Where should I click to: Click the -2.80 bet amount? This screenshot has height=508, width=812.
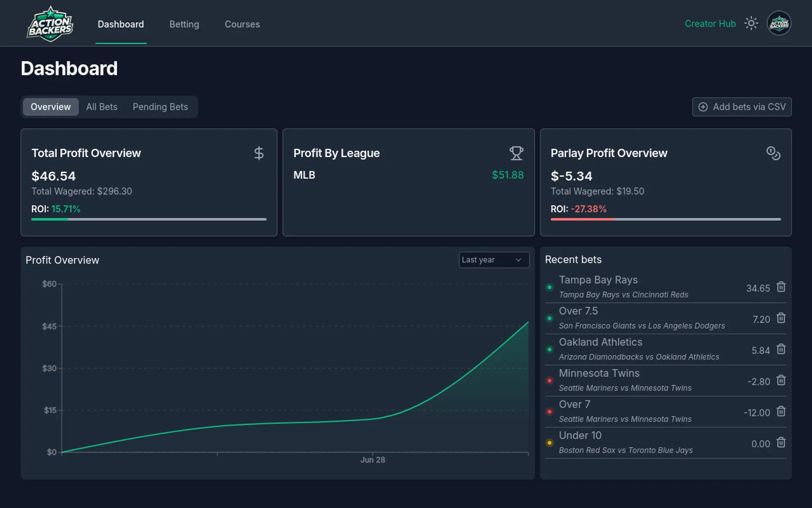click(759, 382)
